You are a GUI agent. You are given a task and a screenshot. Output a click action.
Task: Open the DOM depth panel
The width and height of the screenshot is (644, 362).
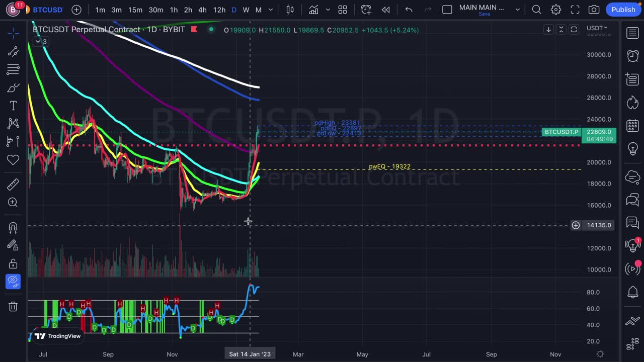pyautogui.click(x=633, y=345)
